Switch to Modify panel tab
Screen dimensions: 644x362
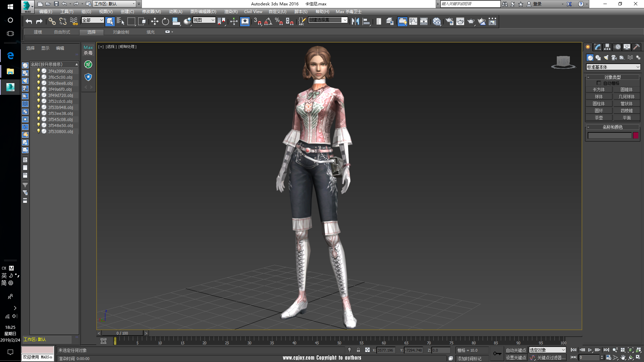pyautogui.click(x=598, y=47)
